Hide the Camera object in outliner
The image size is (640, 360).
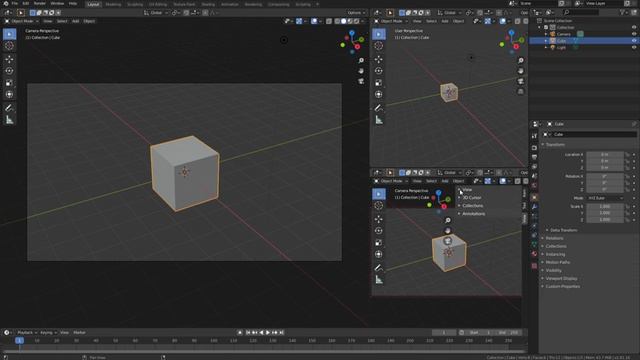click(x=634, y=34)
